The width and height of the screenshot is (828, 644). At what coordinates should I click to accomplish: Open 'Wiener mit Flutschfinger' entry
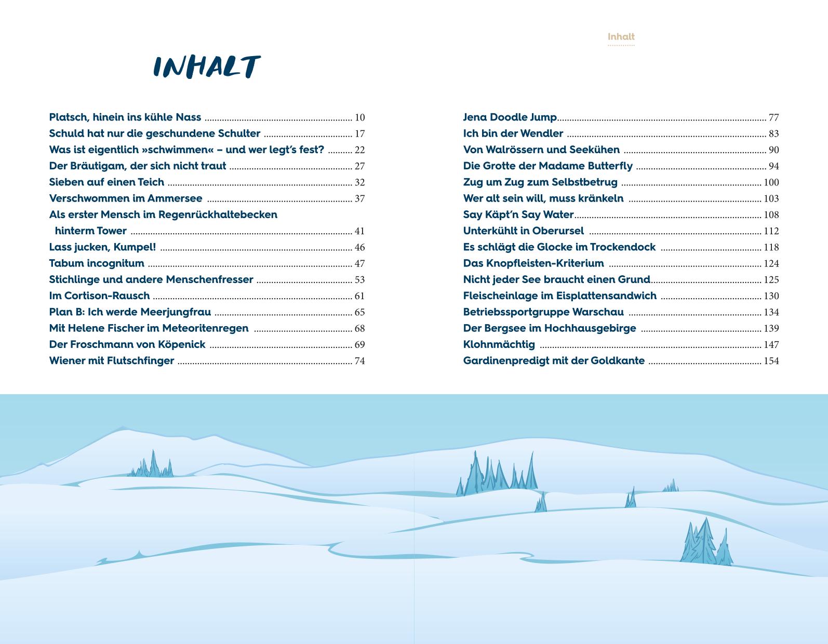pyautogui.click(x=112, y=361)
